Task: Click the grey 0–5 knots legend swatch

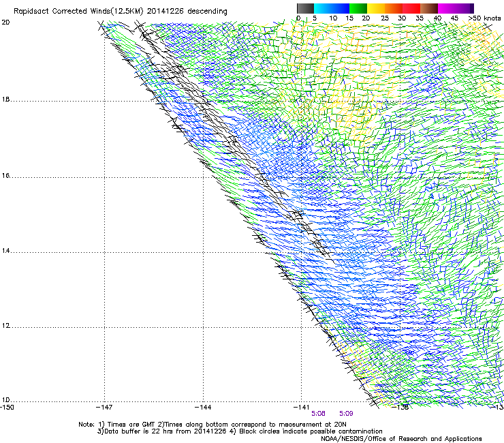Action: click(x=305, y=8)
